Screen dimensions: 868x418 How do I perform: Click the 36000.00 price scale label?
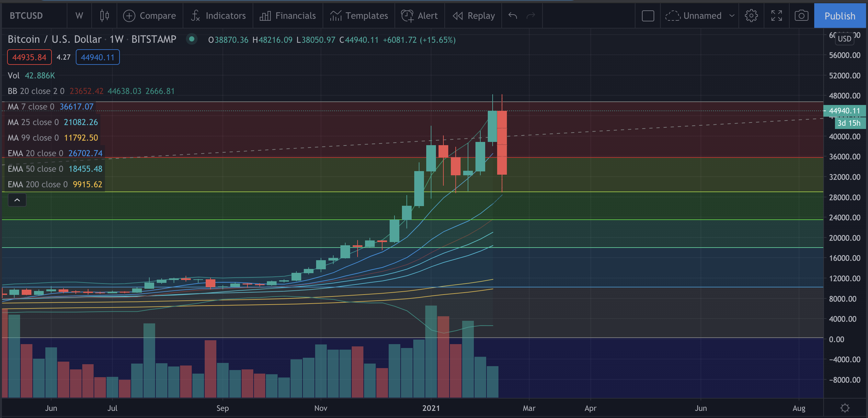pos(844,157)
